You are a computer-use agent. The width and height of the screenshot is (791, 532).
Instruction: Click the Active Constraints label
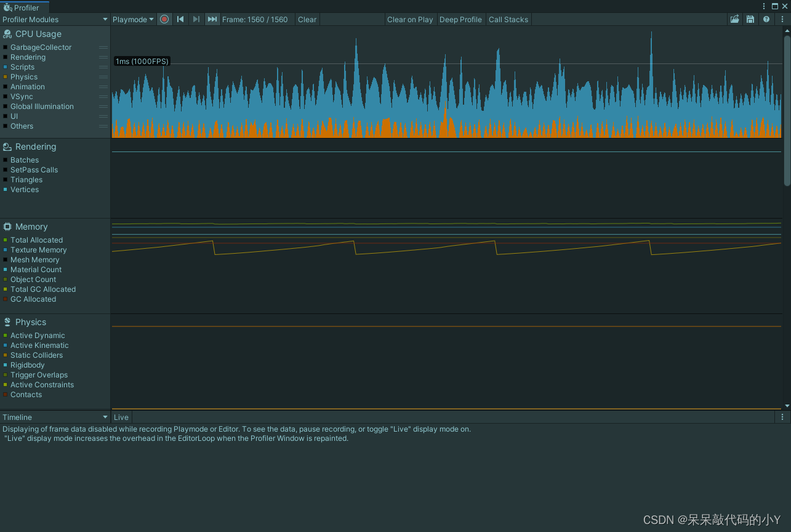click(42, 385)
